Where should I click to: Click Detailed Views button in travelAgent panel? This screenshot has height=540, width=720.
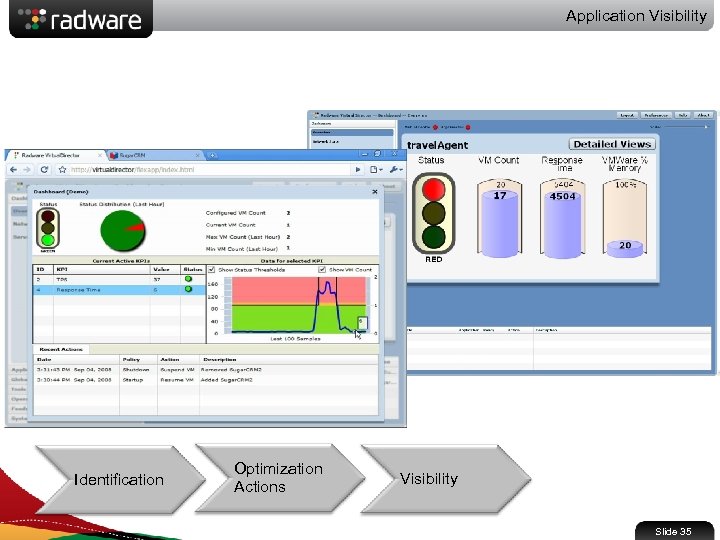612,144
